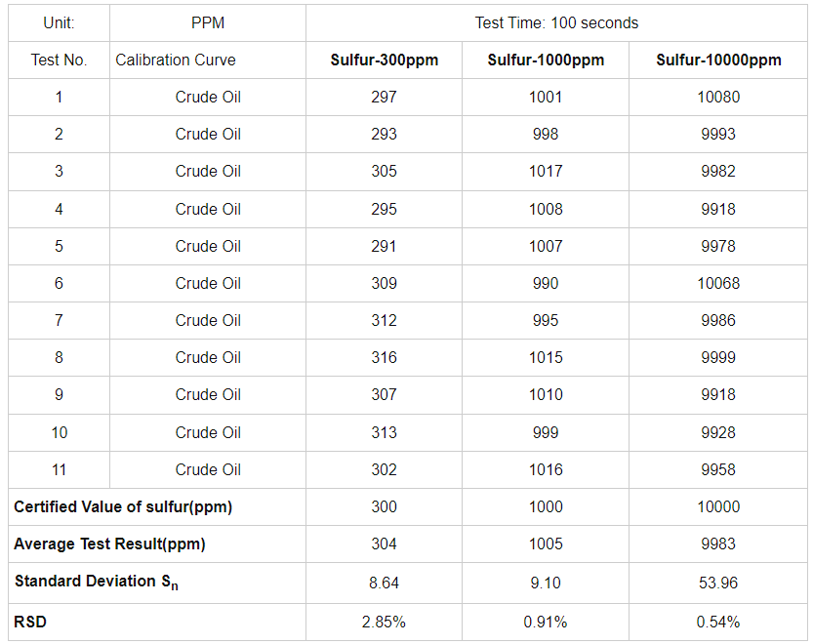The width and height of the screenshot is (813, 644).
Task: Select the Standard Deviation Sn row label
Action: (x=96, y=583)
